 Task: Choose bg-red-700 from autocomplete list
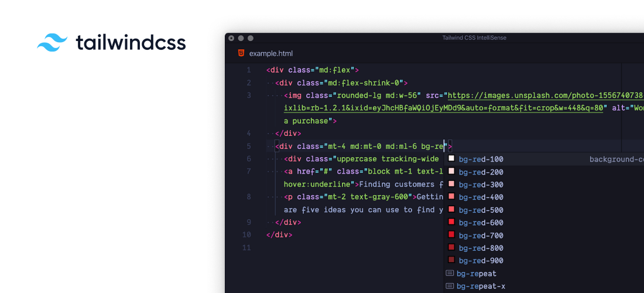pyautogui.click(x=544, y=236)
